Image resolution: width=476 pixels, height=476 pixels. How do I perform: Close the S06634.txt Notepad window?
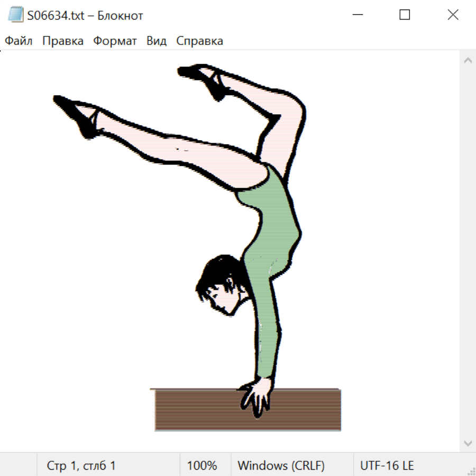click(453, 15)
